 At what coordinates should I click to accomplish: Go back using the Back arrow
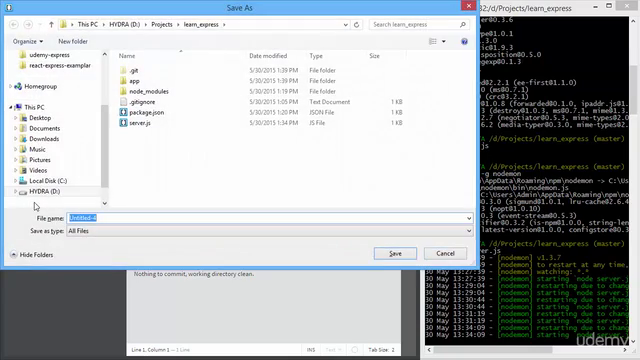[13, 24]
